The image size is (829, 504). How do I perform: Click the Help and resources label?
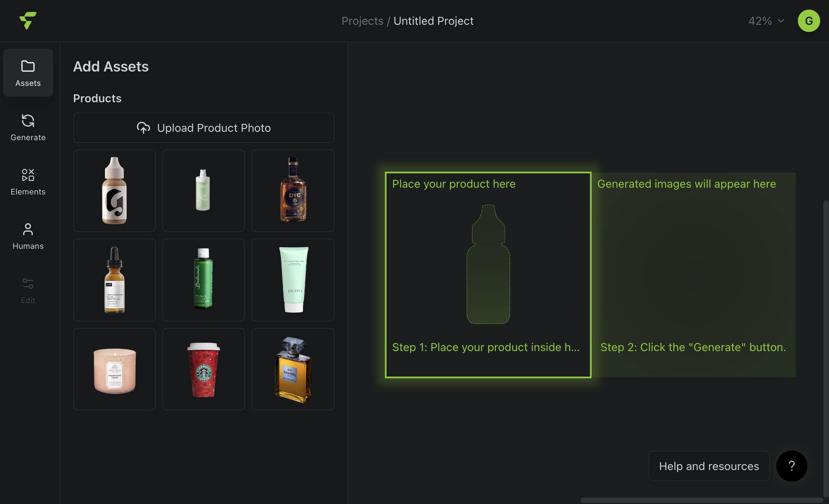tap(709, 466)
